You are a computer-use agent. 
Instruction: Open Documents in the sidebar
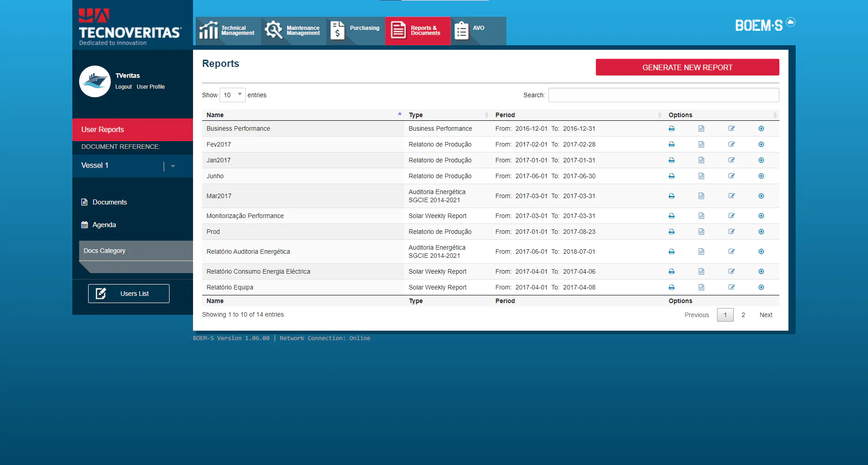pos(104,202)
